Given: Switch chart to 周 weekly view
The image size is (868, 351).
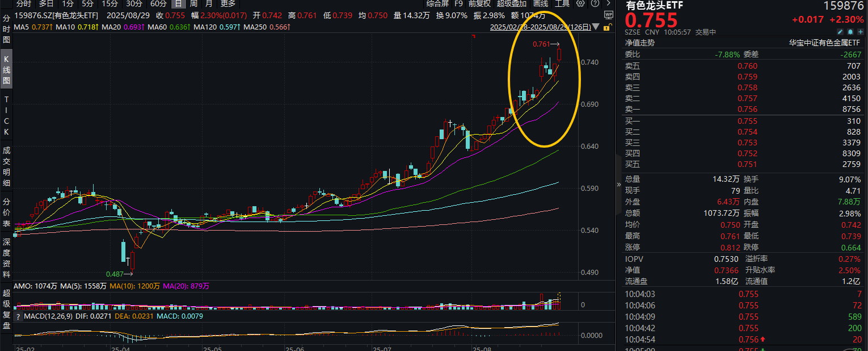Looking at the screenshot, I should click(193, 3).
